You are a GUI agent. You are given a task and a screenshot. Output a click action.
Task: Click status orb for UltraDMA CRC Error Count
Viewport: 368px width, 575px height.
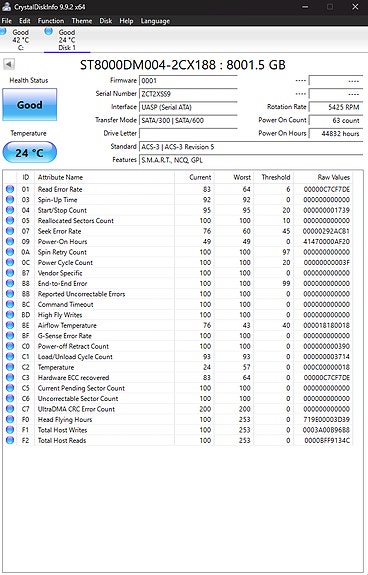pyautogui.click(x=10, y=409)
